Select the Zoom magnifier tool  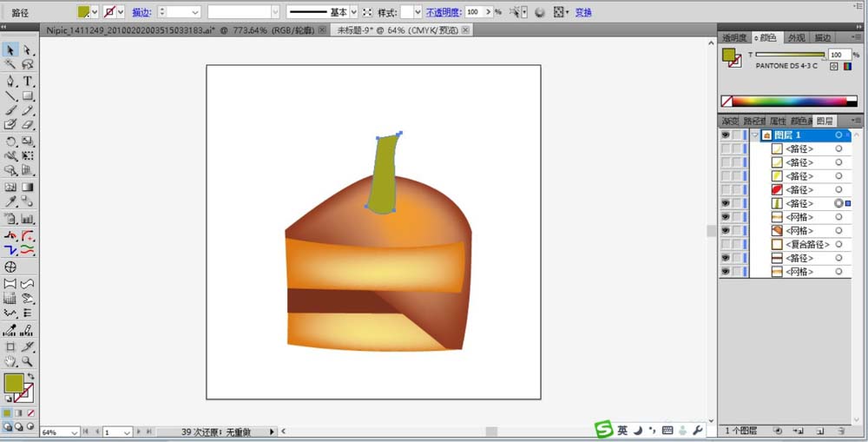tap(28, 360)
